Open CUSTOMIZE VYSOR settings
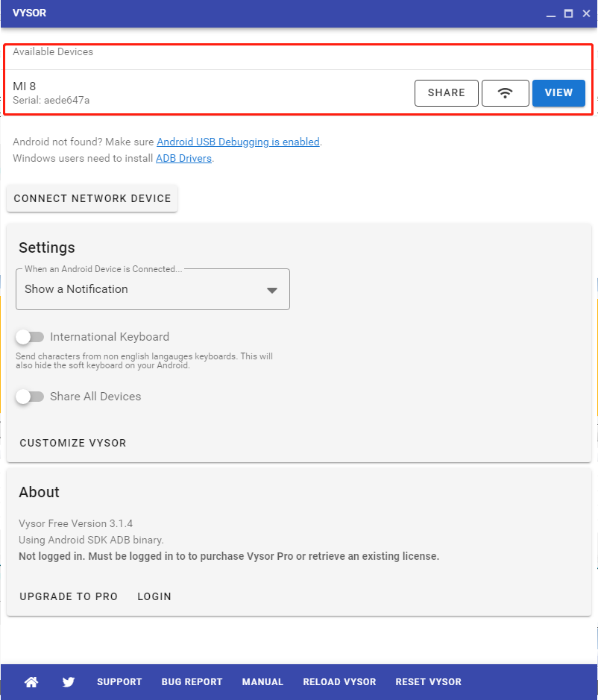This screenshot has height=700, width=598. pyautogui.click(x=73, y=443)
